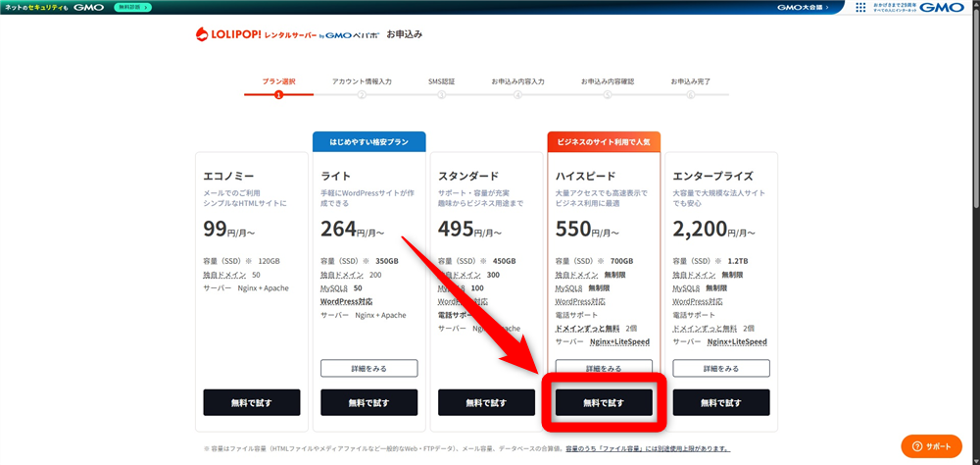
Task: Click 無料で試す for ハイスピード plan
Action: click(604, 402)
